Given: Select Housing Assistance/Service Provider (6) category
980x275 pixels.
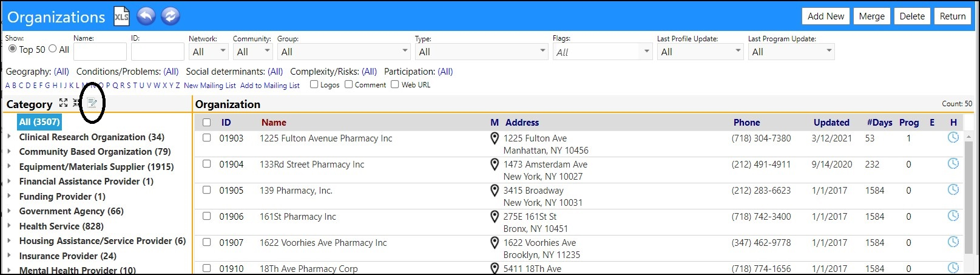Looking at the screenshot, I should (103, 241).
